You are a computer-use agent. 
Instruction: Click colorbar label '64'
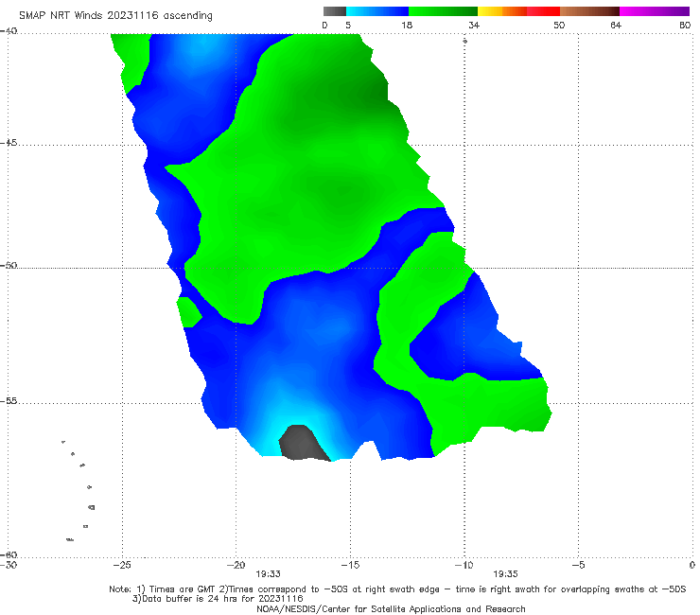pyautogui.click(x=616, y=26)
